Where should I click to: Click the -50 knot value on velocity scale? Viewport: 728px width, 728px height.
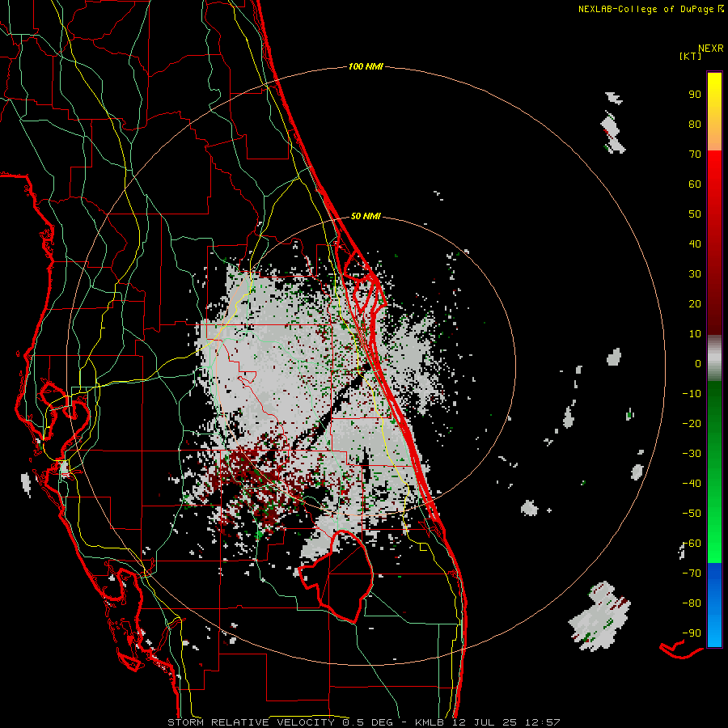(x=692, y=514)
